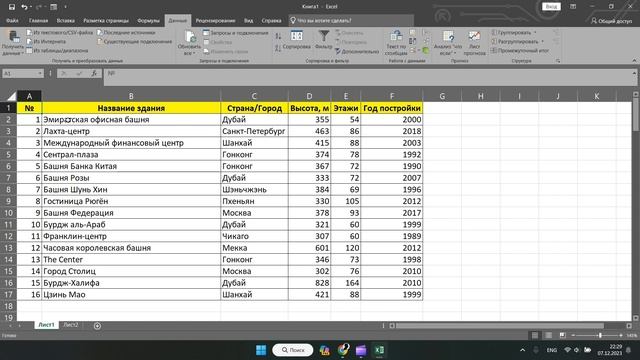Open the Page Layout (Разметка страницы) tab
640x360 pixels.
click(106, 20)
